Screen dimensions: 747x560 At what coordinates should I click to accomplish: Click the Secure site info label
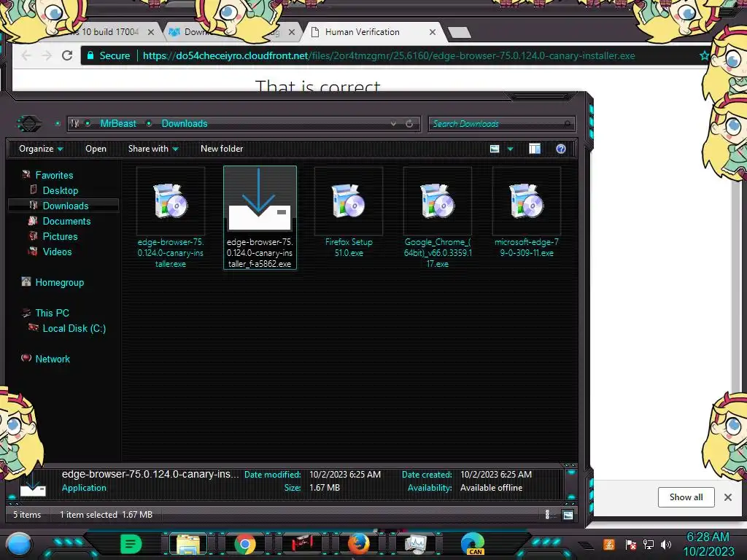[x=109, y=55]
